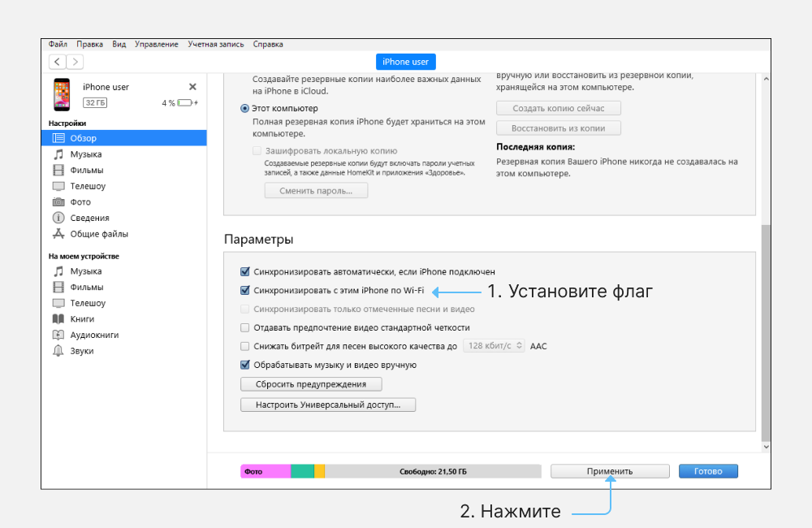Toggle Синхронизировать с этим iPhone по Wi-Fi

[245, 290]
